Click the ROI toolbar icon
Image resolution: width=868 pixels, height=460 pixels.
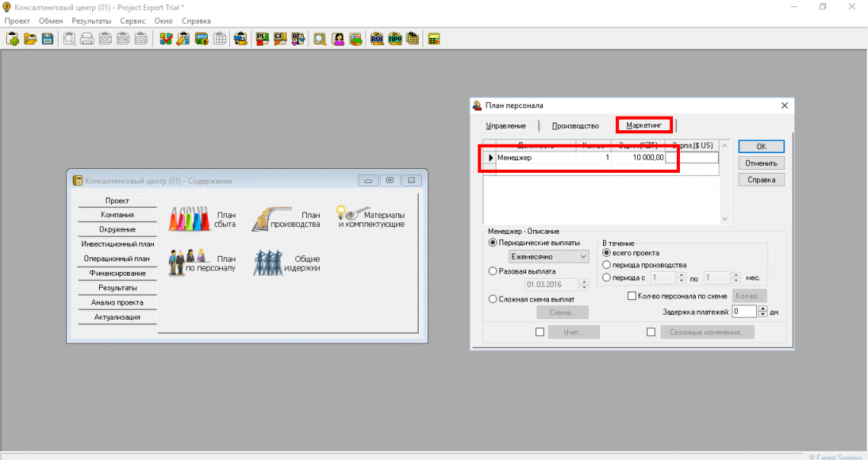coord(377,39)
